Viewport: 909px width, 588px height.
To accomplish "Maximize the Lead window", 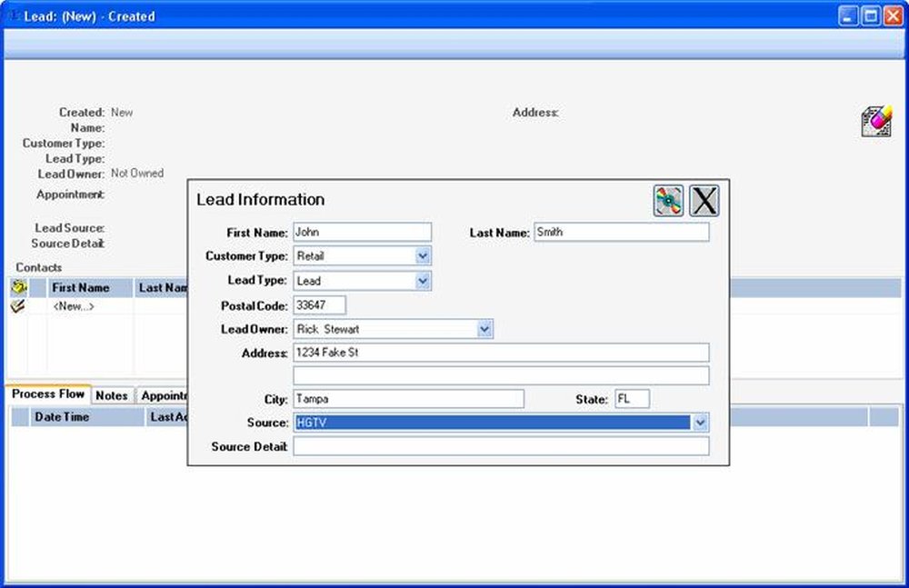I will (x=870, y=16).
